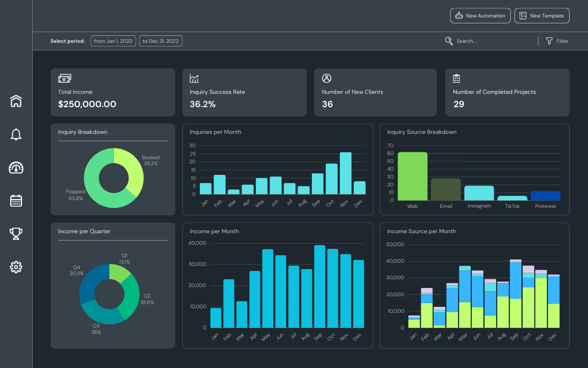Click the Nov bar in Inquiries per Month

click(x=346, y=173)
